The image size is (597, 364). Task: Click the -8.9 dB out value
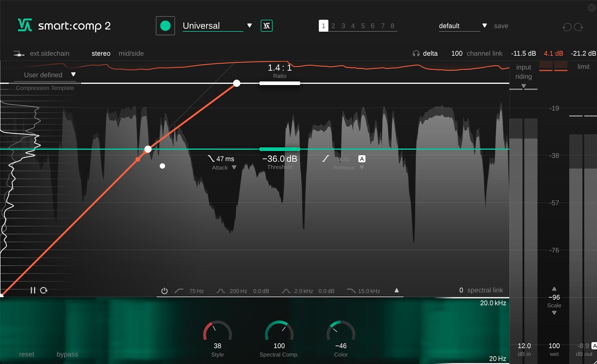583,346
